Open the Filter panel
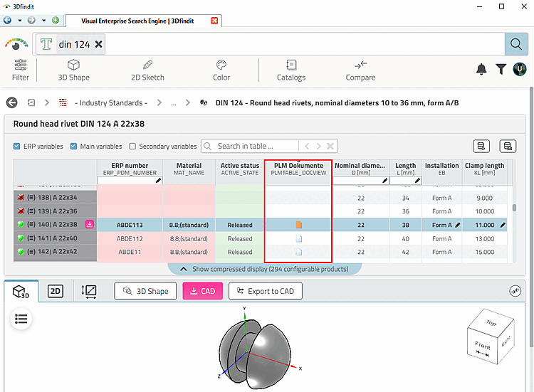The height and width of the screenshot is (392, 534). [x=21, y=70]
